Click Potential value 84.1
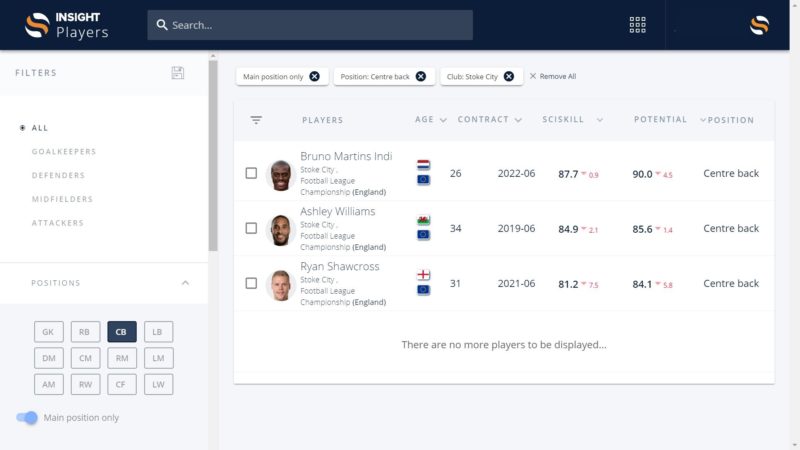This screenshot has height=450, width=800. tap(642, 284)
